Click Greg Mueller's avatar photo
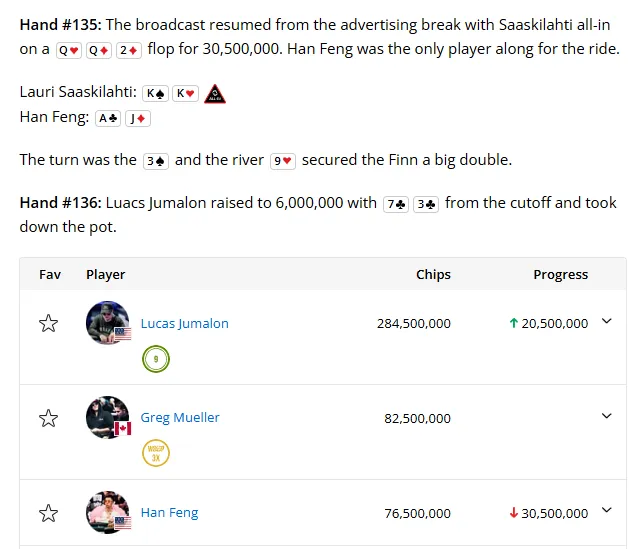This screenshot has height=549, width=636. tap(107, 417)
